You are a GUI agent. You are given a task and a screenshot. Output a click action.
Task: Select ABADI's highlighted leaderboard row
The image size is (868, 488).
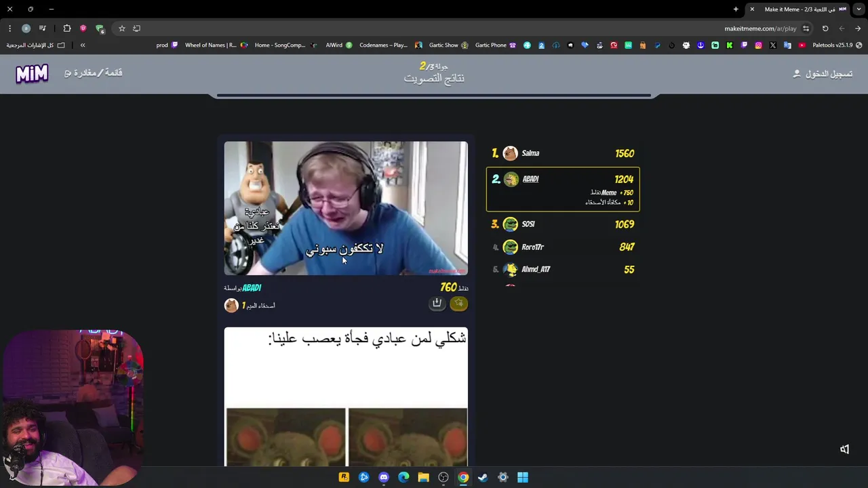[563, 189]
